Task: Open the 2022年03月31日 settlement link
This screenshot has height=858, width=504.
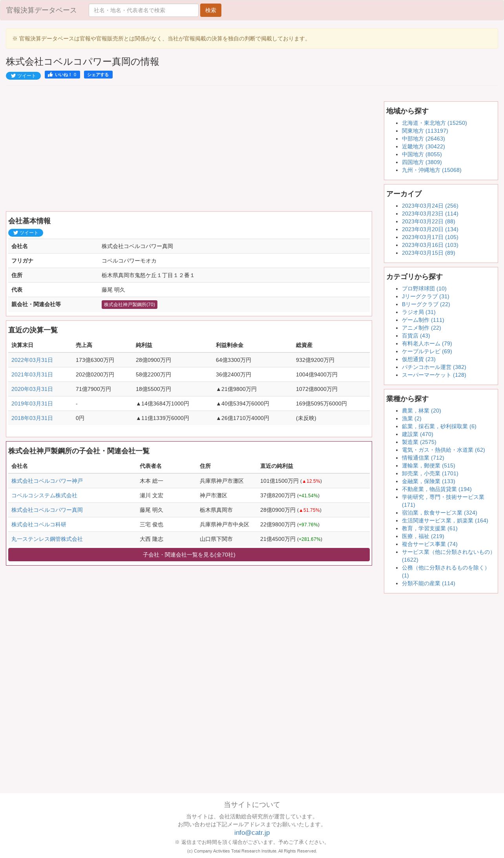Action: pos(32,360)
